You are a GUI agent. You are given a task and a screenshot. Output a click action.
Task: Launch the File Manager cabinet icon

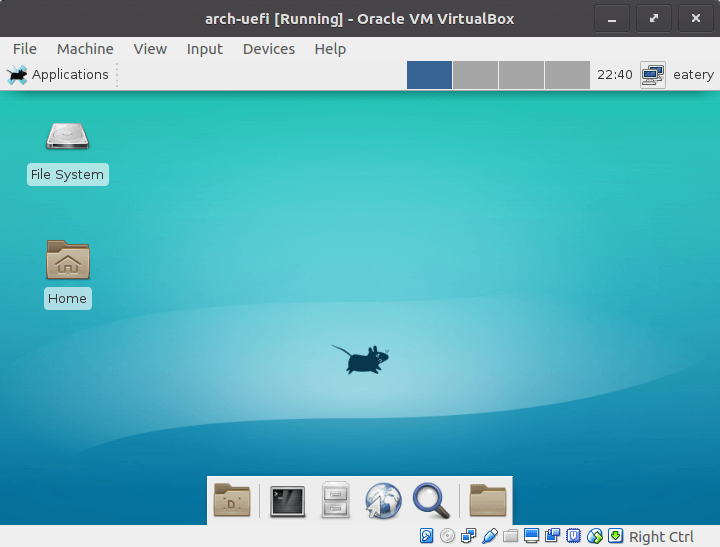[335, 499]
